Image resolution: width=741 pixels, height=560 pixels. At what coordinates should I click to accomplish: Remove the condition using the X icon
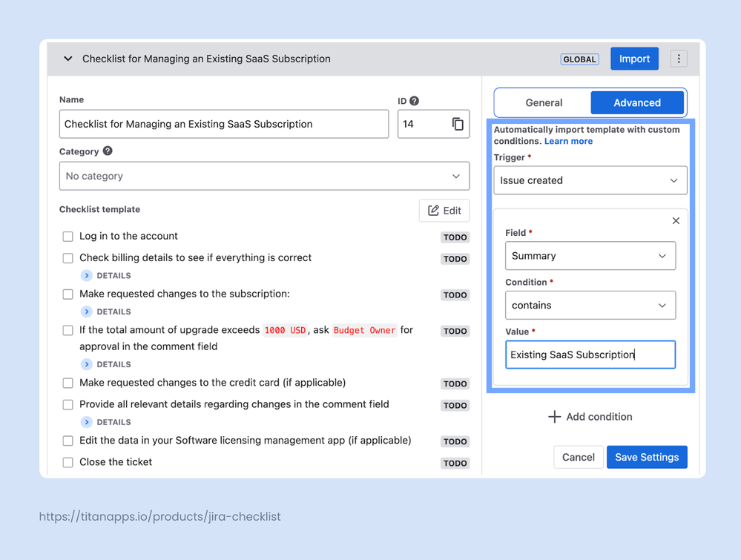675,220
